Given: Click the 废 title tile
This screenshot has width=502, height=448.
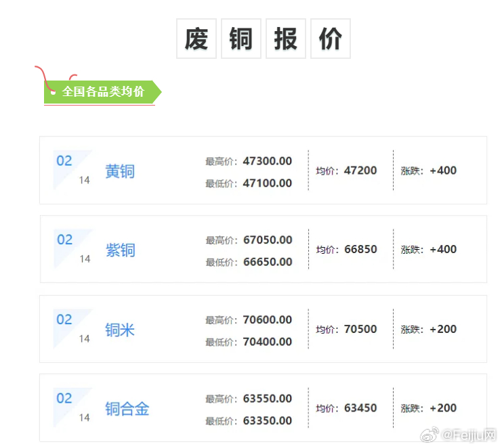Looking at the screenshot, I should point(196,39).
